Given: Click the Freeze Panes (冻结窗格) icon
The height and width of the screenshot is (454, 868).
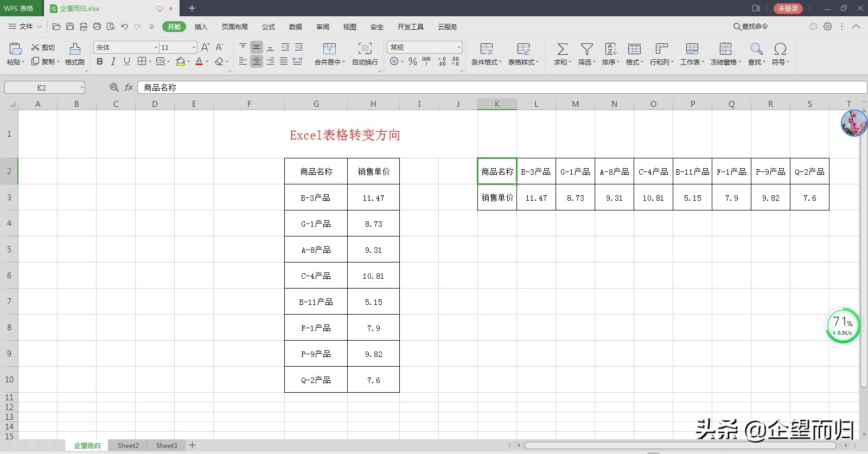Looking at the screenshot, I should pyautogui.click(x=725, y=49).
